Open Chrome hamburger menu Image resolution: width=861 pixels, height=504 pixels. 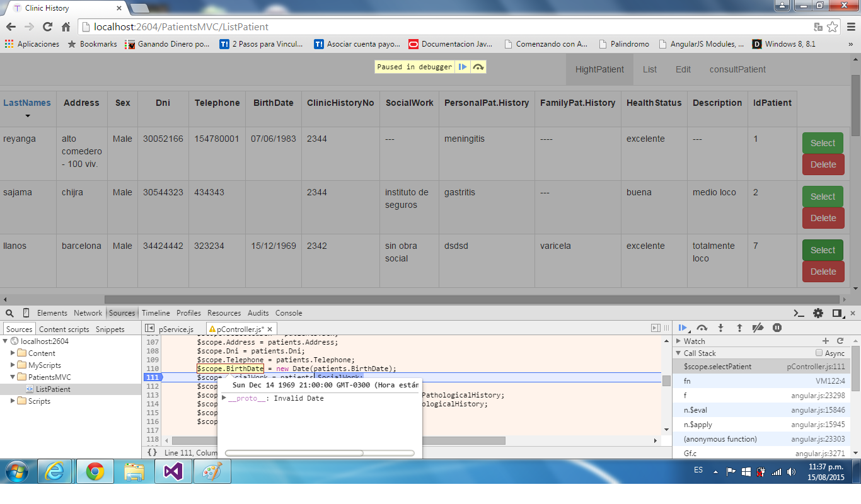click(851, 27)
